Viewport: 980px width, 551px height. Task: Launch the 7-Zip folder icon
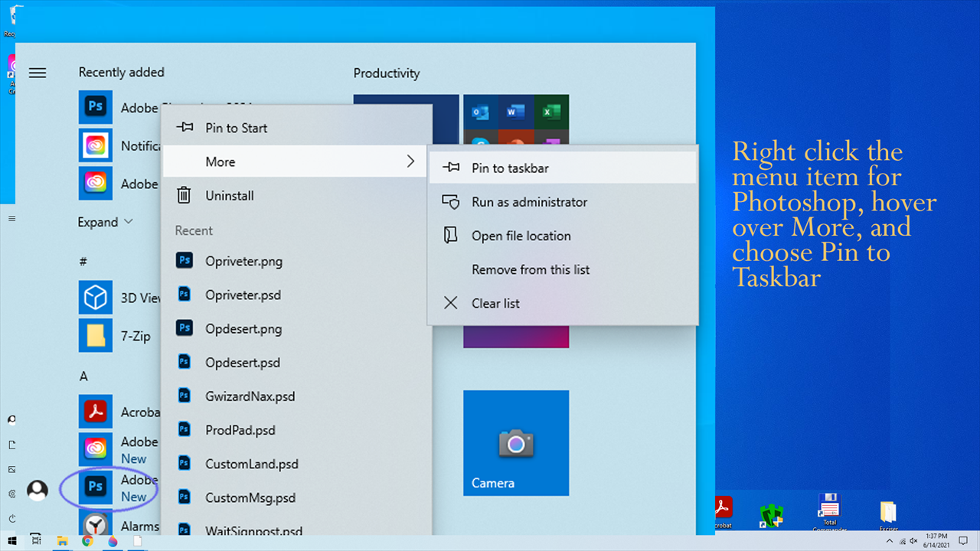point(96,335)
